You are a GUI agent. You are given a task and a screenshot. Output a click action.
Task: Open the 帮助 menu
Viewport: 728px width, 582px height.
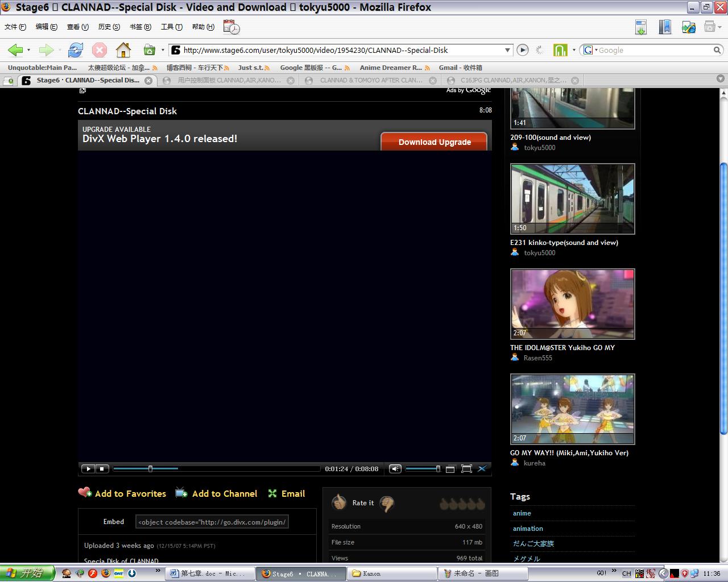pos(203,27)
